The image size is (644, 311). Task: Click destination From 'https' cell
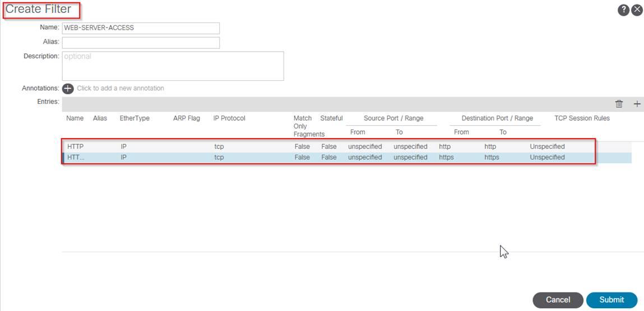coord(447,157)
